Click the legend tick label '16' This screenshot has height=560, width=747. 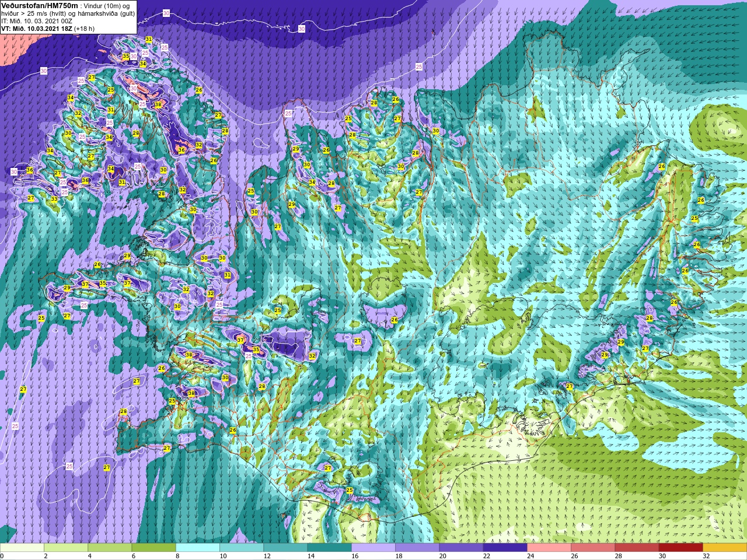(355, 556)
